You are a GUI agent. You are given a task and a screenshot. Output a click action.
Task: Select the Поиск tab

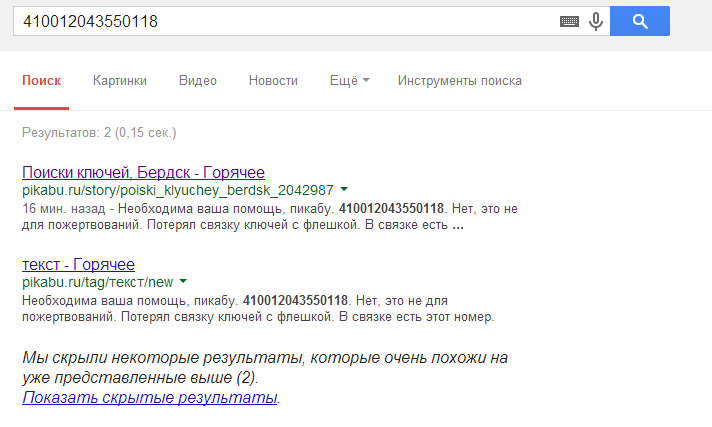41,81
